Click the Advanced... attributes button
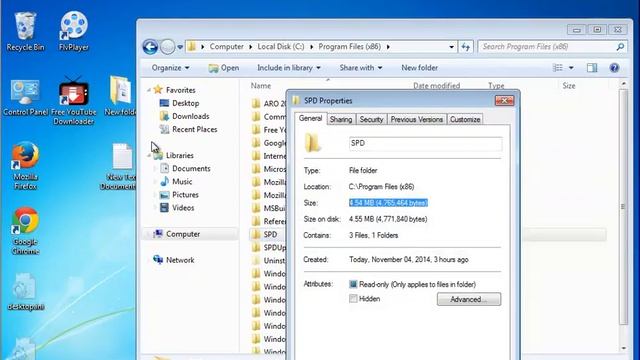The height and width of the screenshot is (360, 640). click(x=469, y=299)
